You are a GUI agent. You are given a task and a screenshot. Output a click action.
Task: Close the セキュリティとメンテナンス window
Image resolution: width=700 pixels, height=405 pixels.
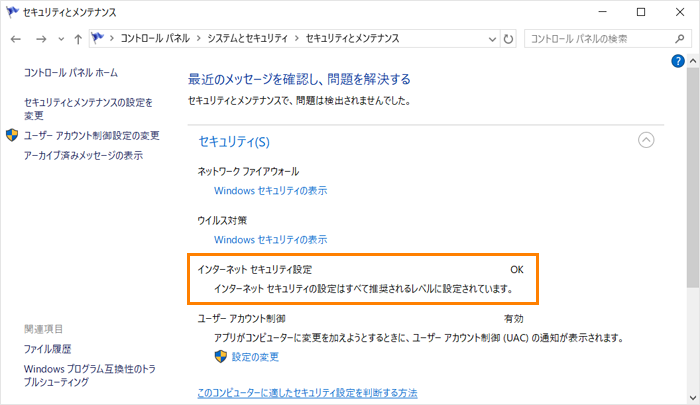(680, 12)
